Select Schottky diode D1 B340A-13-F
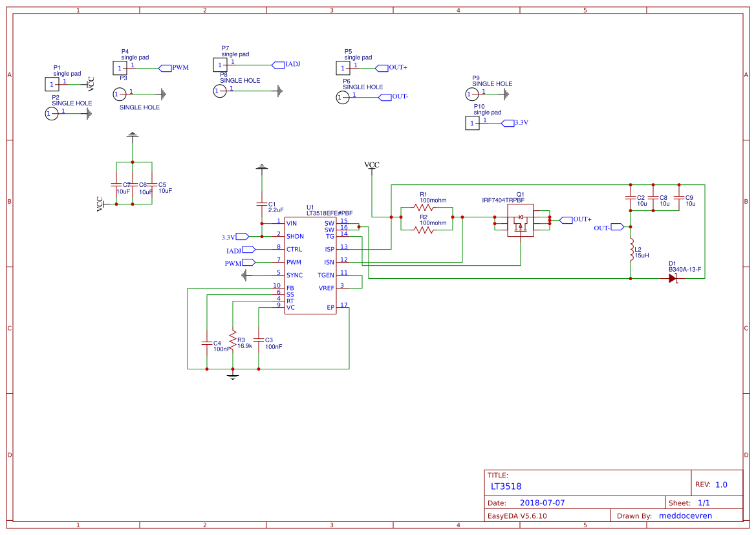The width and height of the screenshot is (756, 535). pos(673,278)
